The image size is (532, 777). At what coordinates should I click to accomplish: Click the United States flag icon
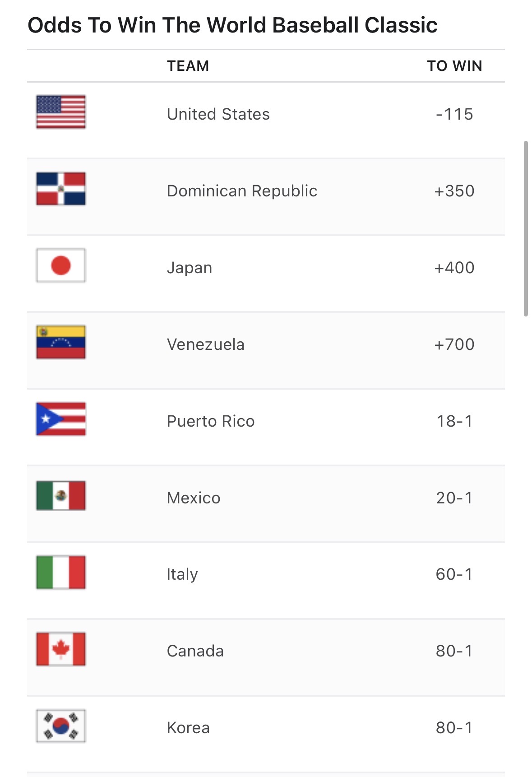coord(61,112)
